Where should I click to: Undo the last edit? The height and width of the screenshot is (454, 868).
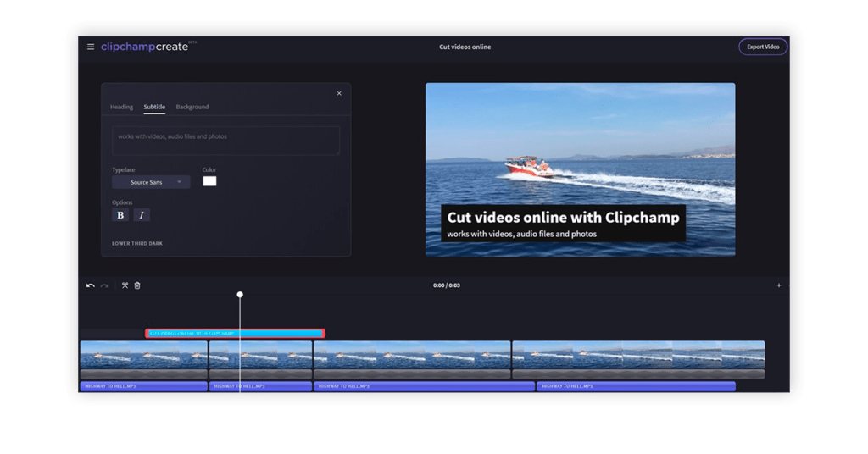point(90,286)
